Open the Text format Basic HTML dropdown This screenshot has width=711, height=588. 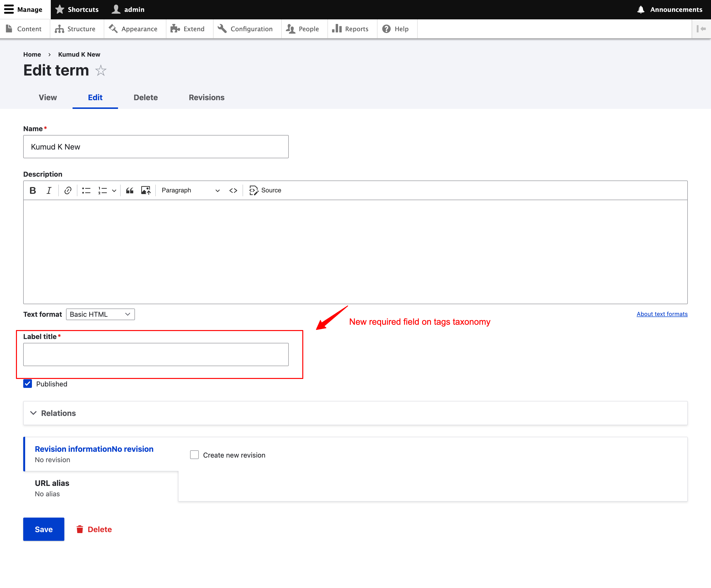coord(100,314)
